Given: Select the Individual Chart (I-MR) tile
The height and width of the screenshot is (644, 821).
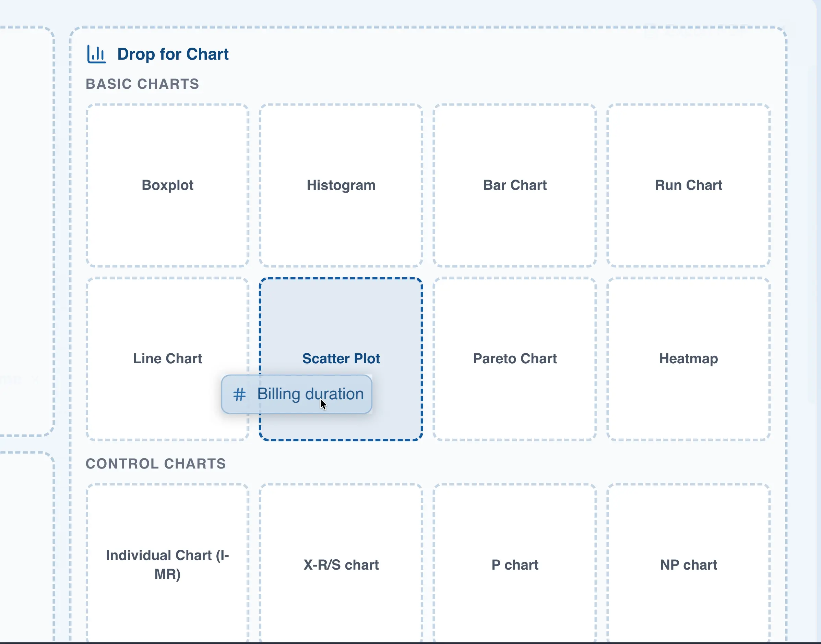Looking at the screenshot, I should tap(167, 564).
